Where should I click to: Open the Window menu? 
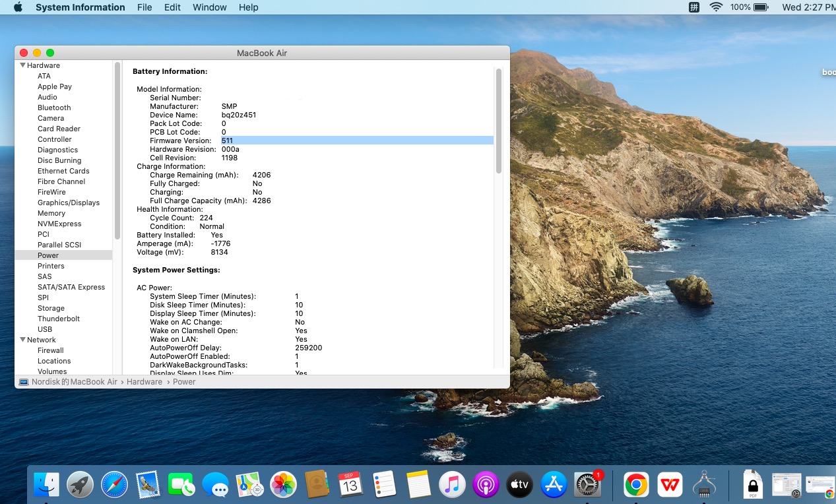tap(209, 7)
